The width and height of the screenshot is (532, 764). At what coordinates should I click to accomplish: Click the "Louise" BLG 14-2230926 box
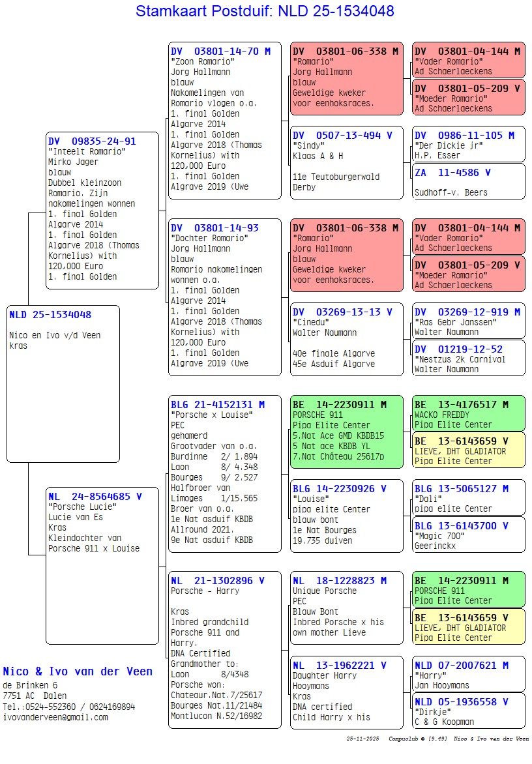pos(346,516)
